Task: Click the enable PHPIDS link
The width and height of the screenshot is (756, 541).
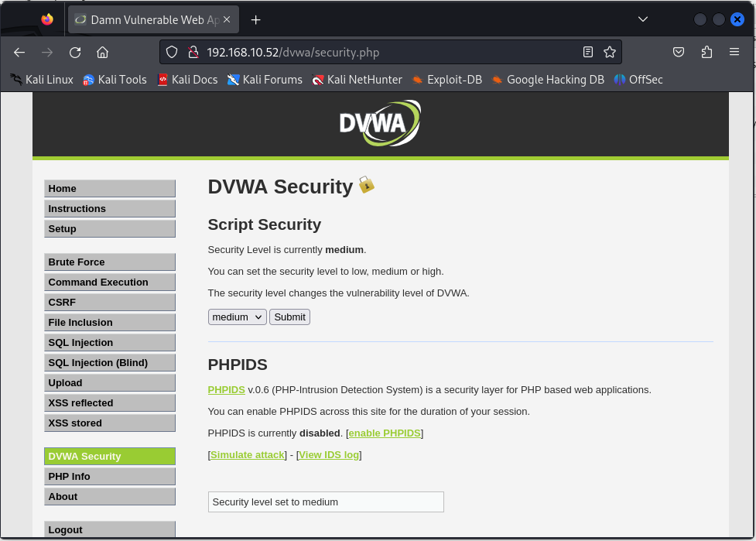Action: click(385, 433)
